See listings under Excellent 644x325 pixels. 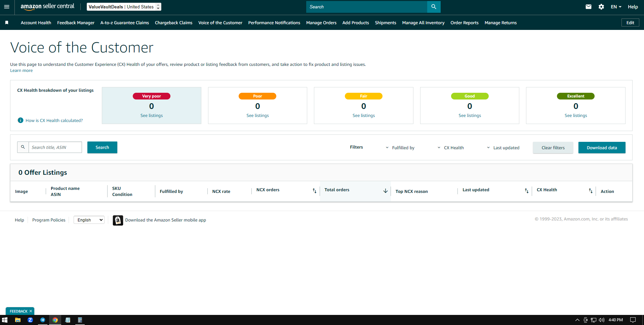point(576,115)
